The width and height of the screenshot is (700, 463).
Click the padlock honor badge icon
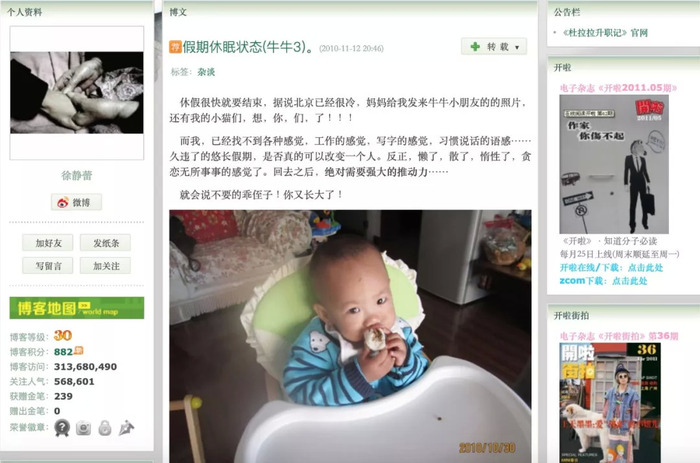[105, 428]
